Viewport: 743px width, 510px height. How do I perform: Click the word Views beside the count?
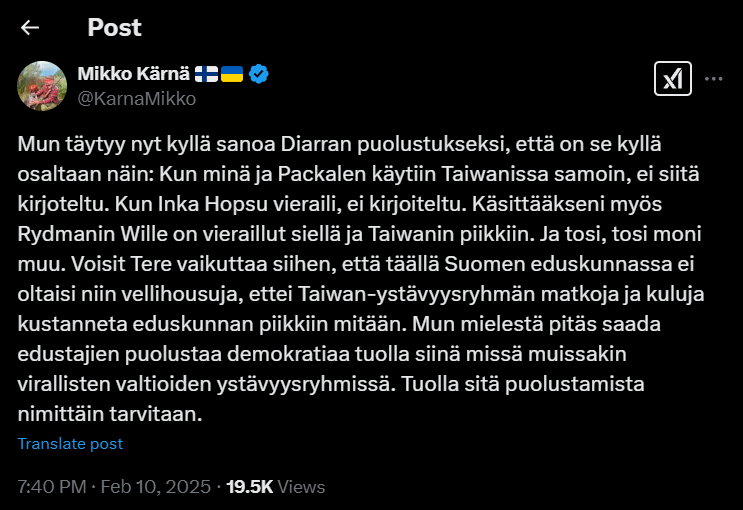click(302, 487)
